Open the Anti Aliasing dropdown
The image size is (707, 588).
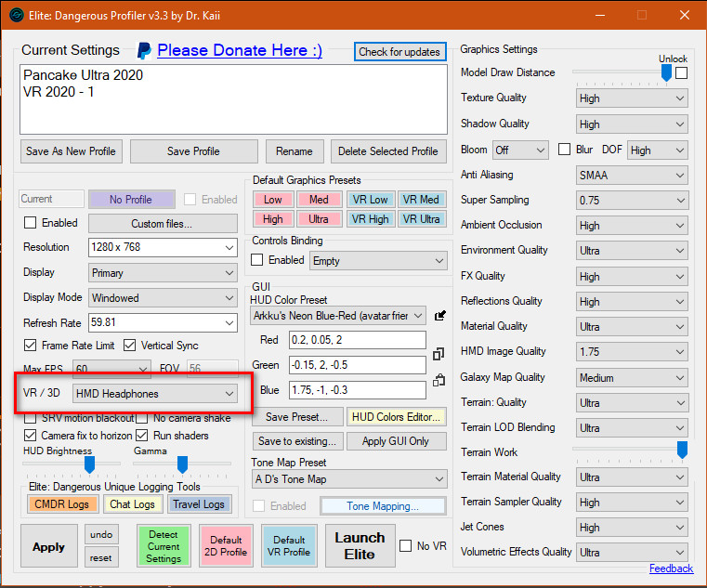(632, 175)
